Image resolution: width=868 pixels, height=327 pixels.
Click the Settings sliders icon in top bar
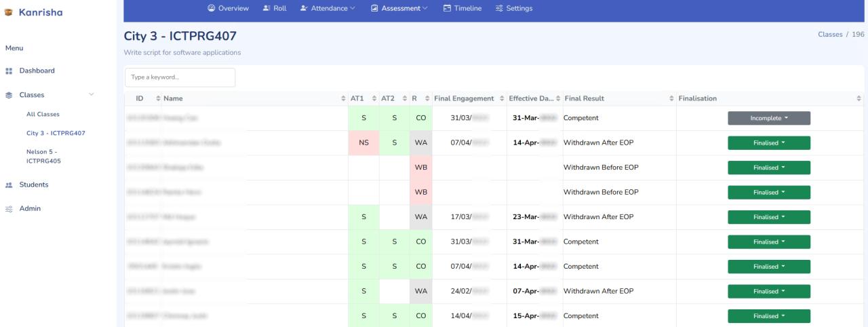(499, 8)
